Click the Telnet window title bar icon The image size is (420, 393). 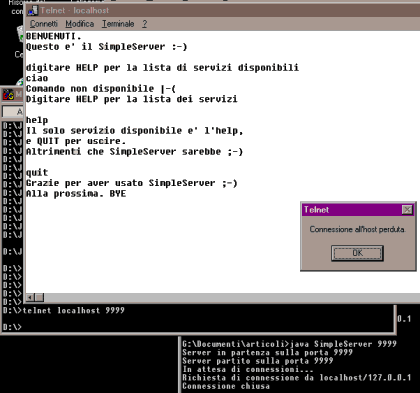[33, 11]
